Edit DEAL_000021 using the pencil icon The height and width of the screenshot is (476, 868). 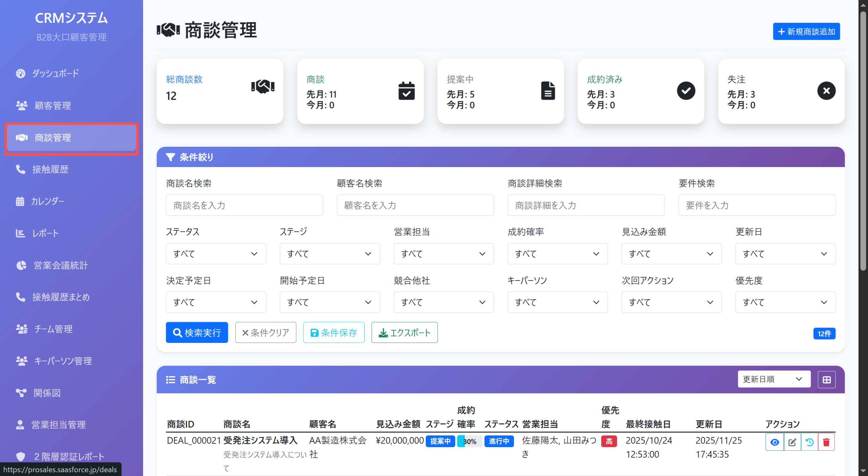tap(792, 441)
